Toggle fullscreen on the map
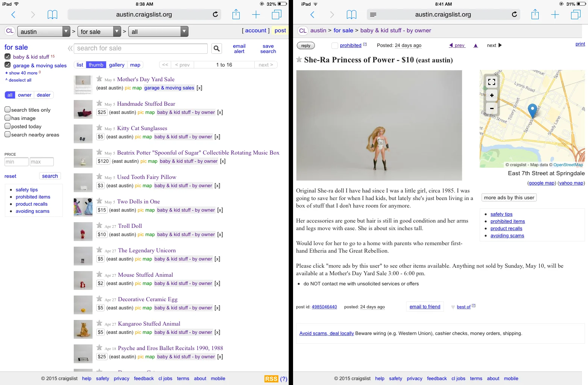 [x=491, y=82]
